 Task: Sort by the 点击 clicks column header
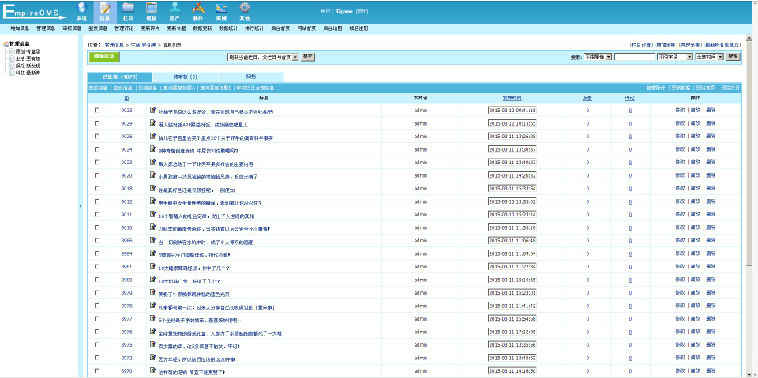coord(587,98)
